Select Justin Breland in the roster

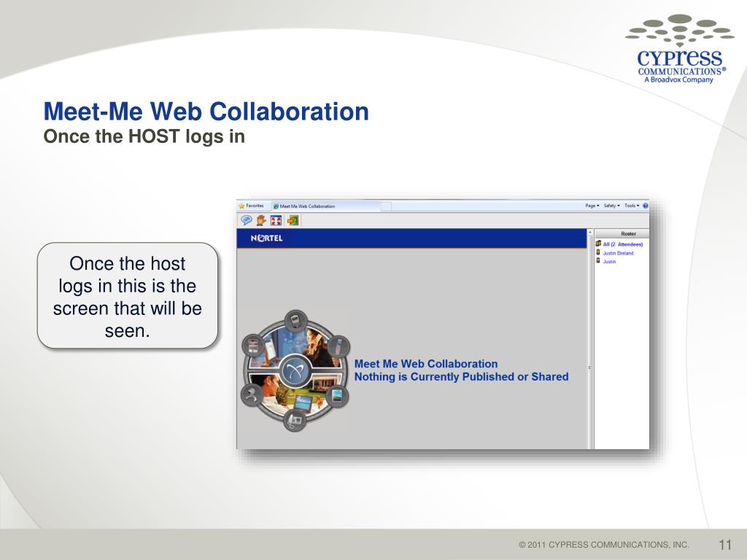pyautogui.click(x=618, y=253)
